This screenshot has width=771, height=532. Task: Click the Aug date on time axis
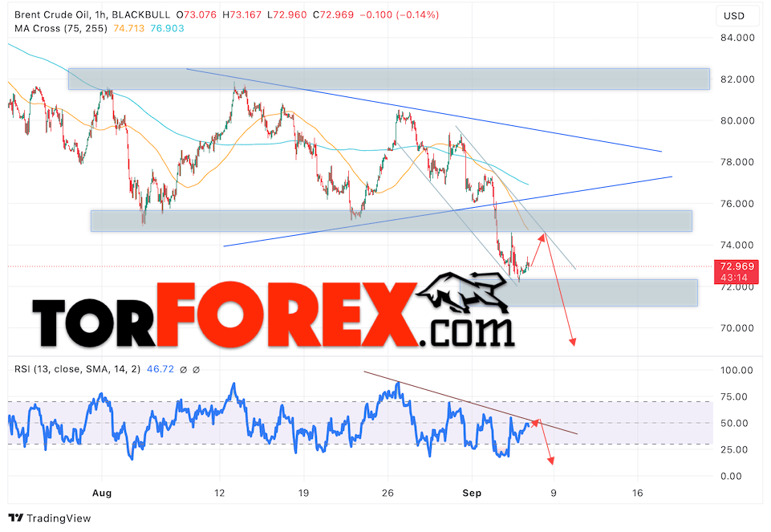102,493
